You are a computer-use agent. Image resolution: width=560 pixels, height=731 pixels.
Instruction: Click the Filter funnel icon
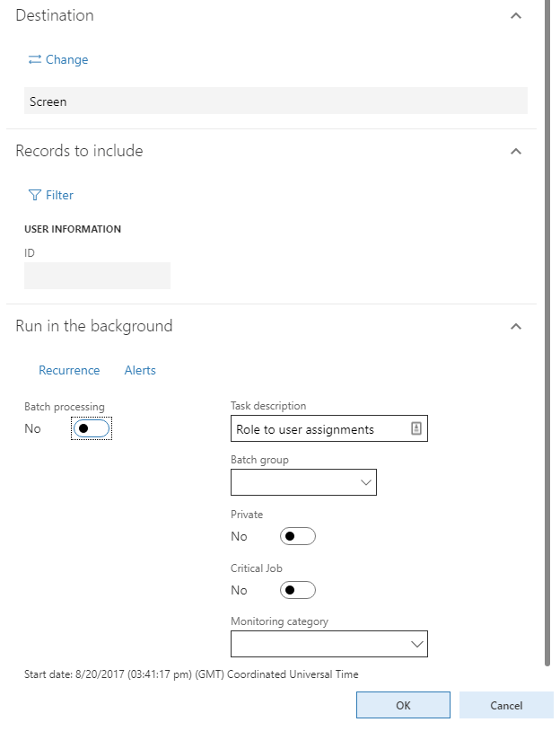coord(35,195)
